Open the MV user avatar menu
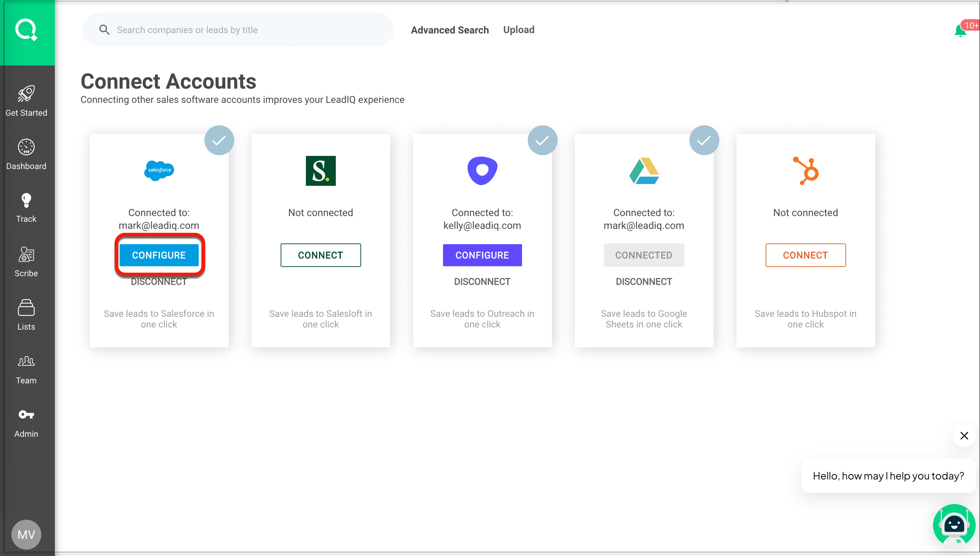980x556 pixels. [x=26, y=535]
